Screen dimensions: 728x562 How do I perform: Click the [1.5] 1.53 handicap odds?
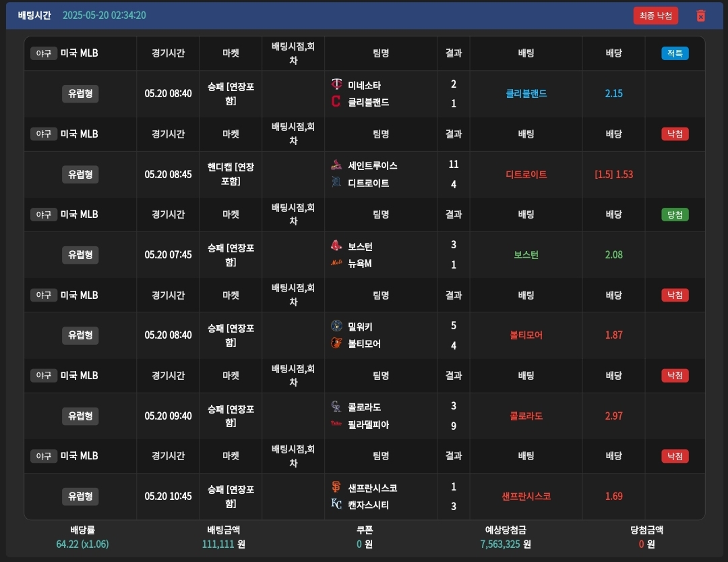[613, 175]
